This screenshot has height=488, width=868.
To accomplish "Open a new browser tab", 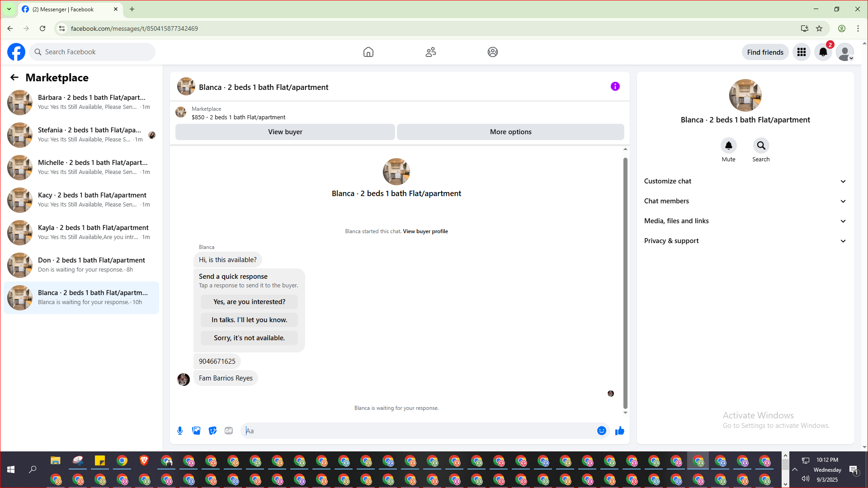I will 132,9.
